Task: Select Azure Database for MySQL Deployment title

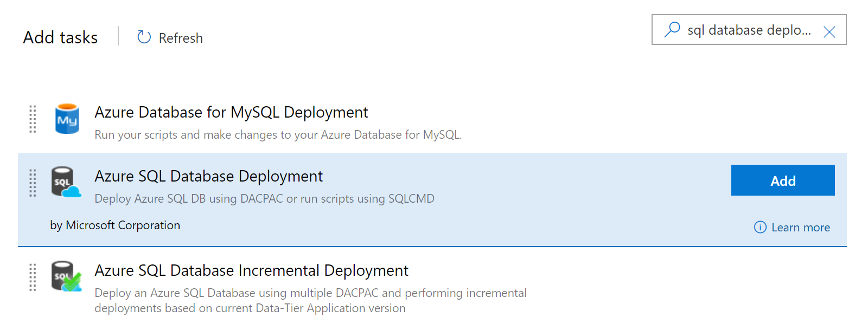Action: click(231, 112)
